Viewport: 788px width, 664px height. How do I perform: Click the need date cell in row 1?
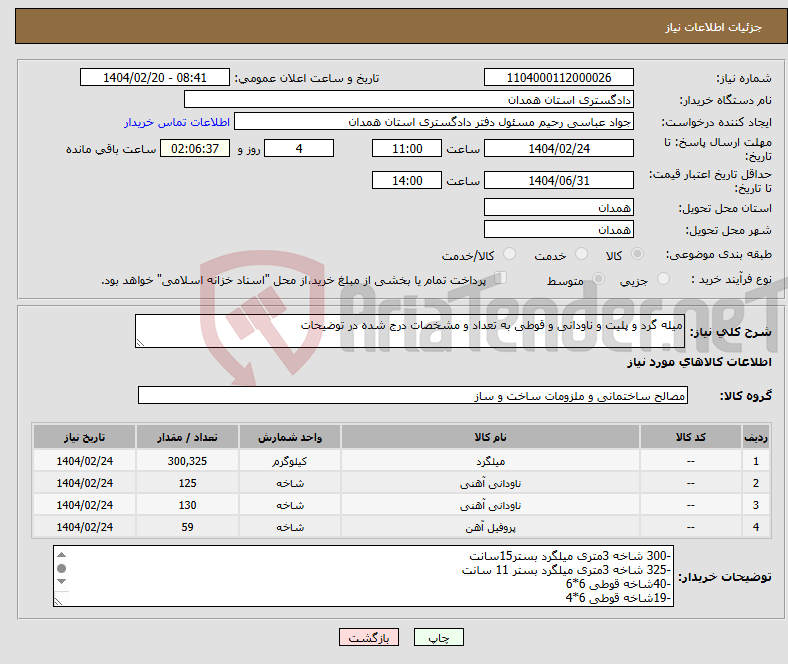click(x=84, y=461)
